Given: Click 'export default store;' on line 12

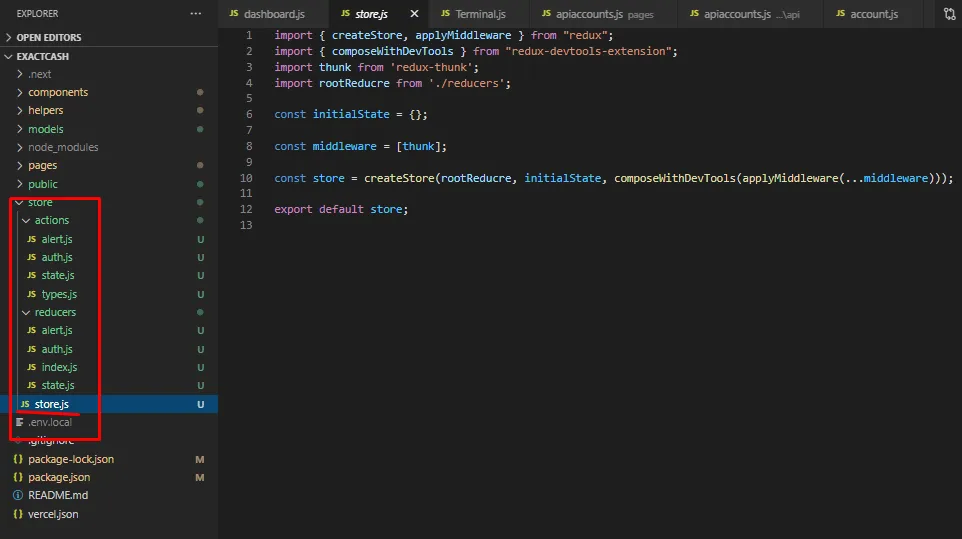Looking at the screenshot, I should 341,209.
